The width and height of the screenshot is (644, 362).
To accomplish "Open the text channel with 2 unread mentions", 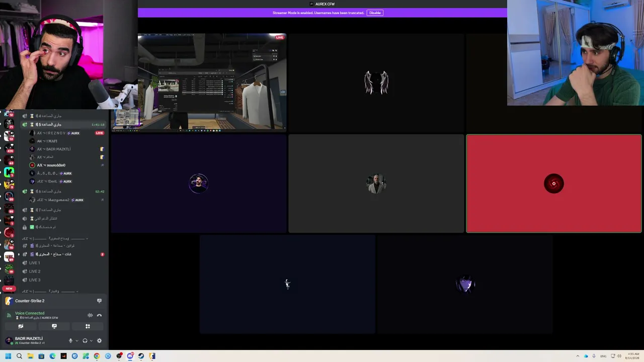I will (x=63, y=254).
